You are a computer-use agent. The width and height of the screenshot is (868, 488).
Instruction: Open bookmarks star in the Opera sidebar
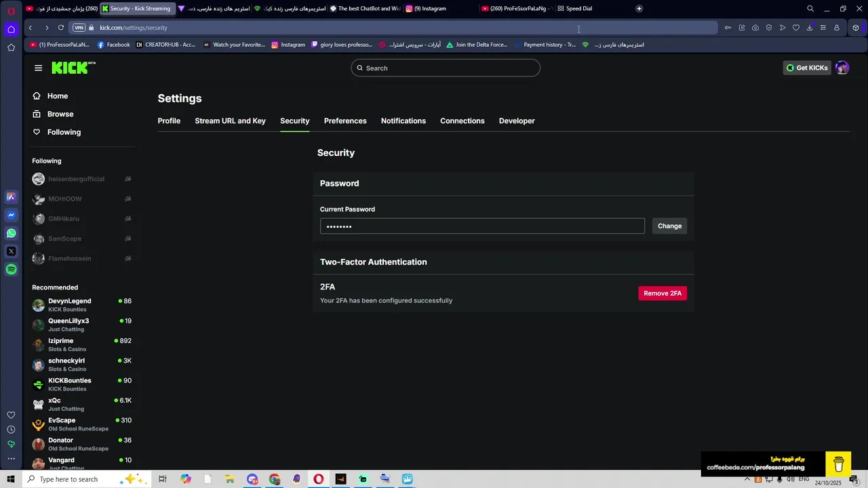click(11, 47)
